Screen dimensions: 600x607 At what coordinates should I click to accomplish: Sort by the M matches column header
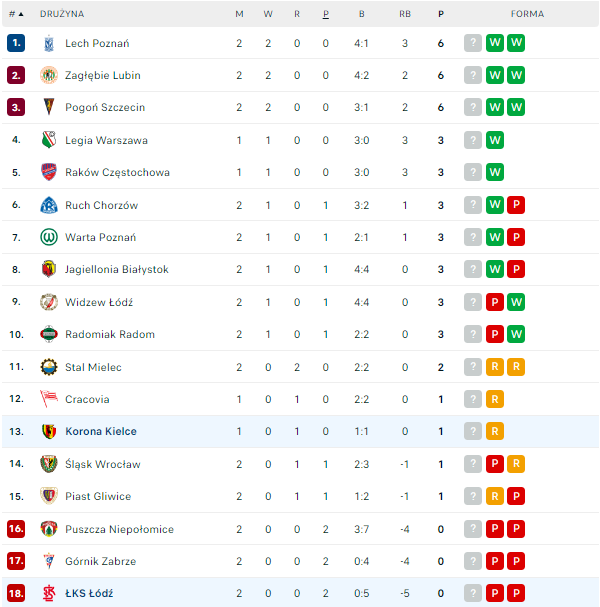pos(239,14)
